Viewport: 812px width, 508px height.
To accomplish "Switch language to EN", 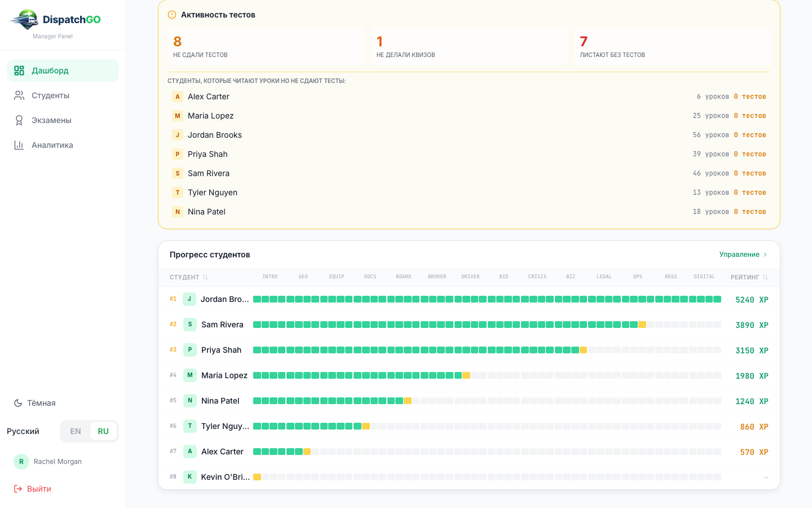I will tap(76, 431).
